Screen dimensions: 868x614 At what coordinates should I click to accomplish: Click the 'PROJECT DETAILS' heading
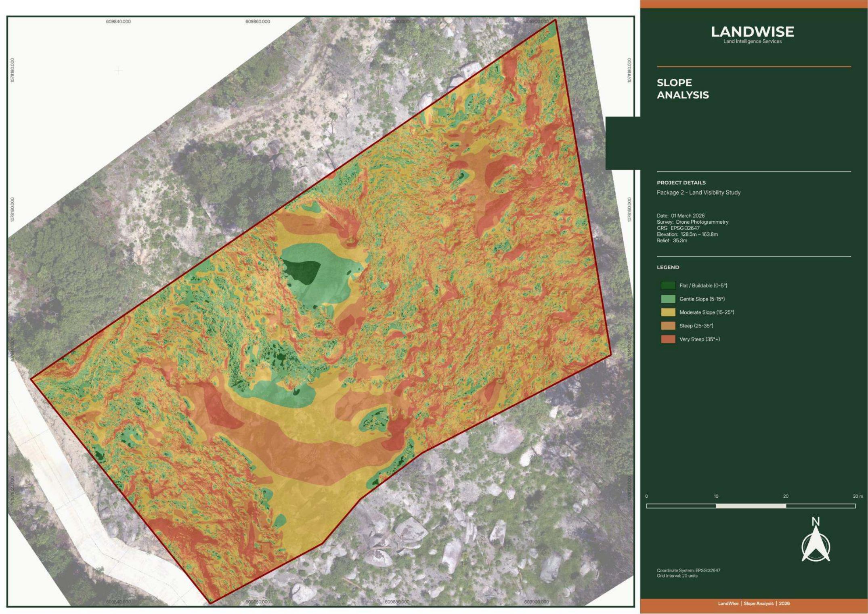point(681,183)
